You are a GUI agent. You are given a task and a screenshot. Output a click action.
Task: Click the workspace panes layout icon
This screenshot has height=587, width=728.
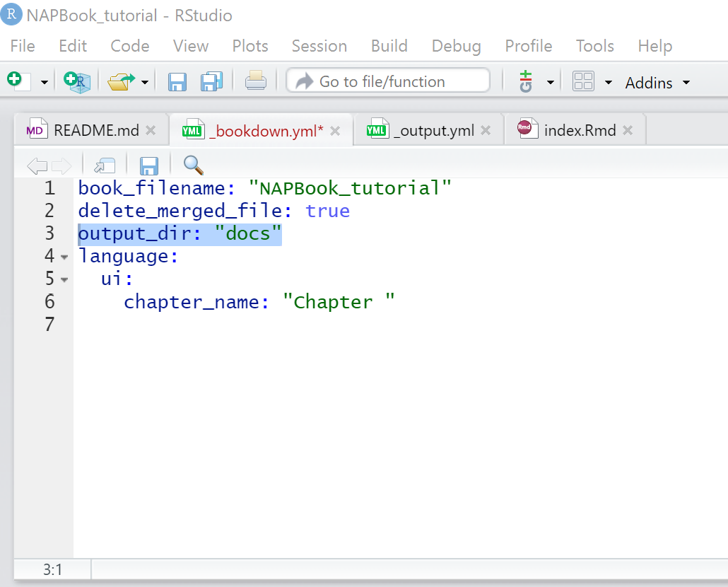pos(582,81)
